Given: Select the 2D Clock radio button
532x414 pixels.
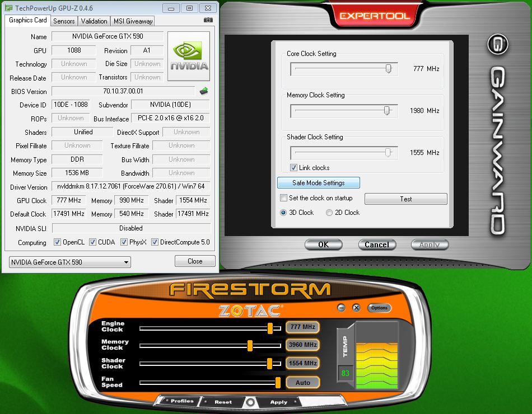Looking at the screenshot, I should click(329, 213).
